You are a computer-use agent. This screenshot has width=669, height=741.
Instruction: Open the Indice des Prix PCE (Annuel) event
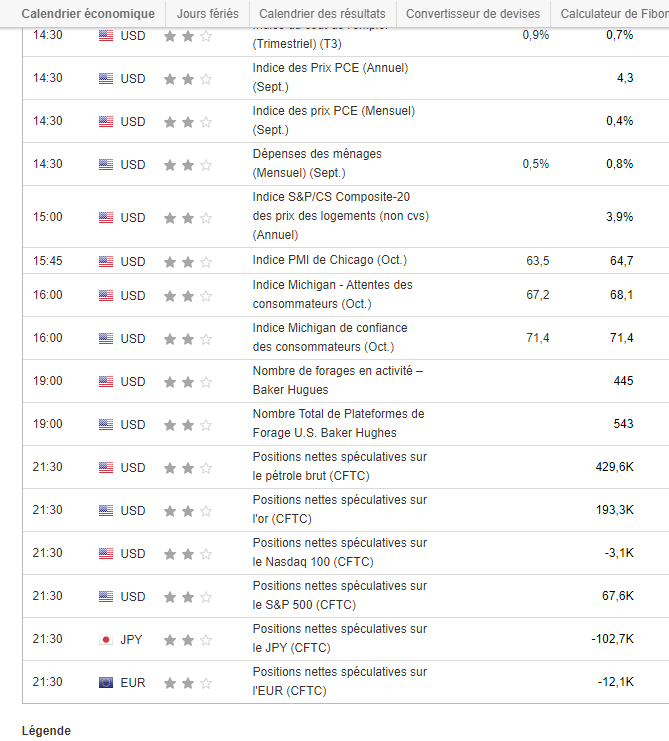[330, 77]
